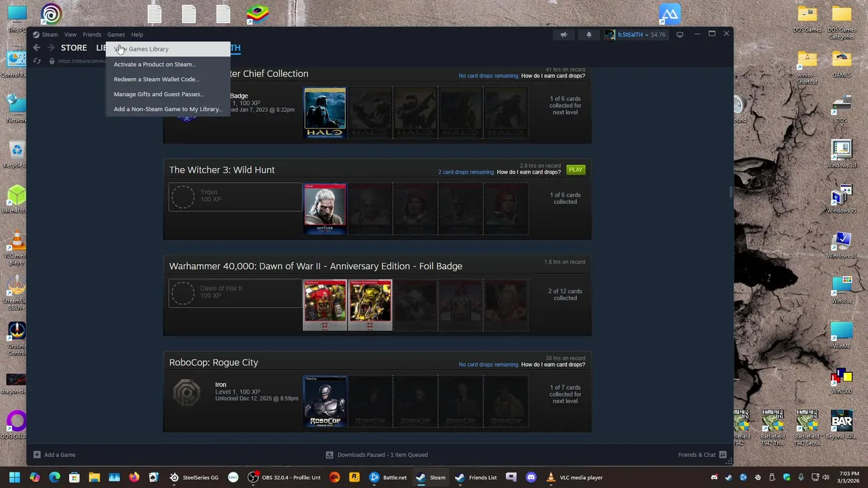Switch to Big Picture mode icon
Image resolution: width=868 pixels, height=488 pixels.
(679, 35)
